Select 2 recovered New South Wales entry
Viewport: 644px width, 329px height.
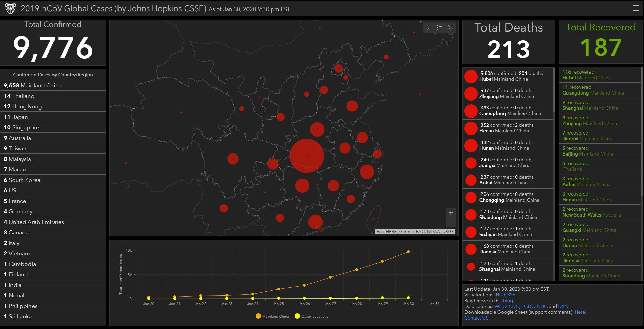click(599, 212)
